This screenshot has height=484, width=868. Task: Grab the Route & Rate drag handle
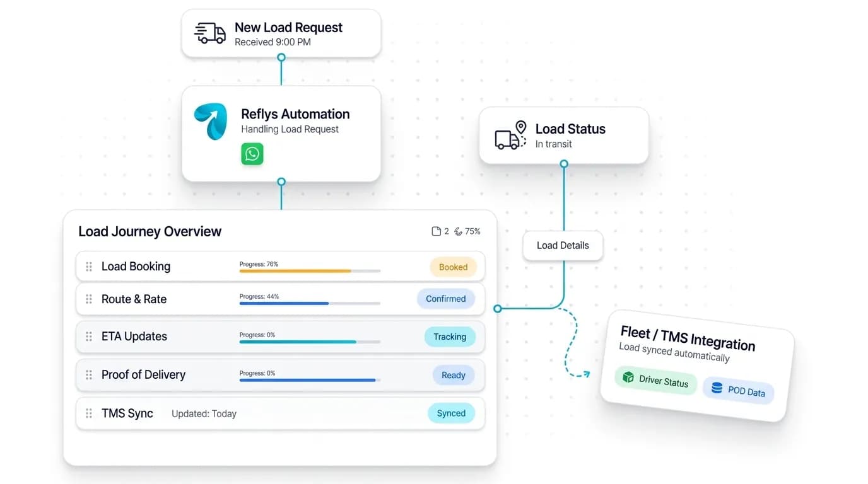point(89,299)
